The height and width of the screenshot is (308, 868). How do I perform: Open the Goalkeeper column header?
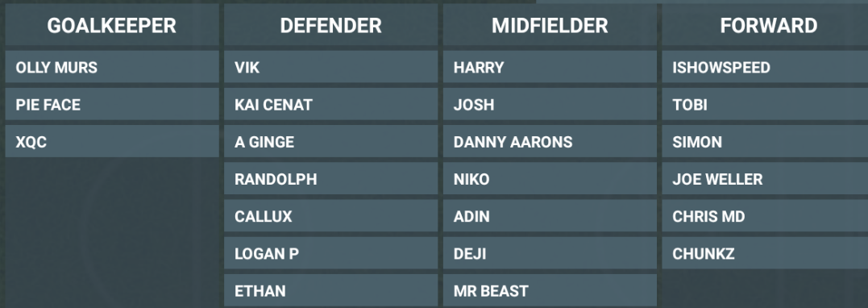[x=112, y=26]
